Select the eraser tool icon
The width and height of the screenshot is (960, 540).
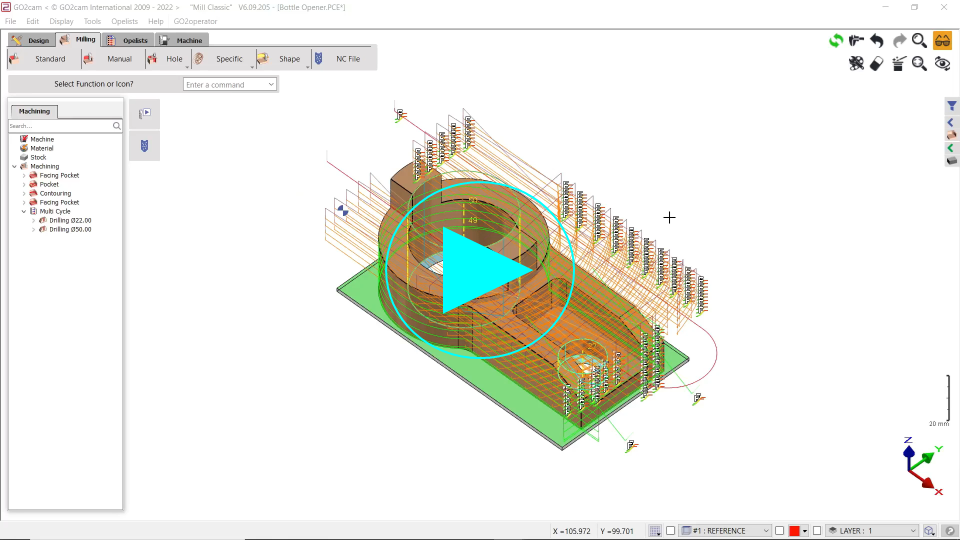[877, 64]
